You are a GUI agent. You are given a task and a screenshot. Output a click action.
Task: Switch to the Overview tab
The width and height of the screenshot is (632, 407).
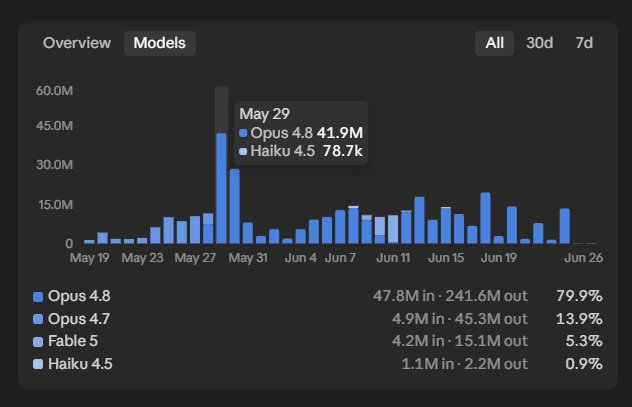click(x=77, y=43)
